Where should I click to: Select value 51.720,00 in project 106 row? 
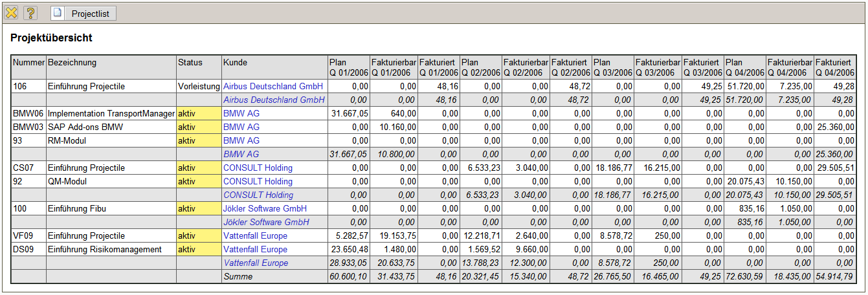click(745, 86)
